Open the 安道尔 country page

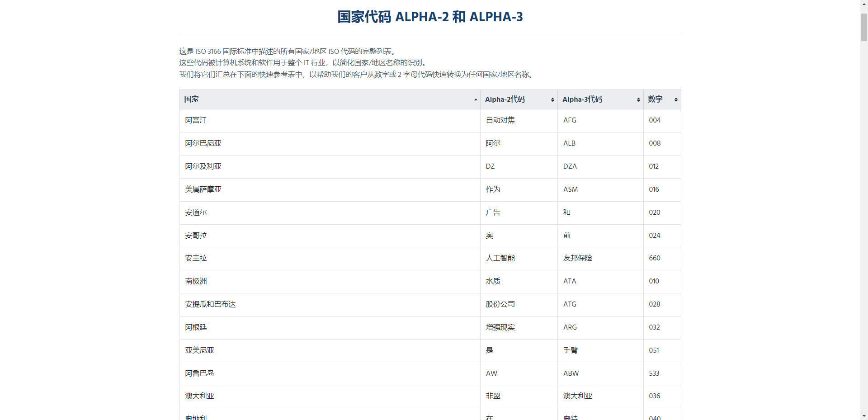[195, 212]
